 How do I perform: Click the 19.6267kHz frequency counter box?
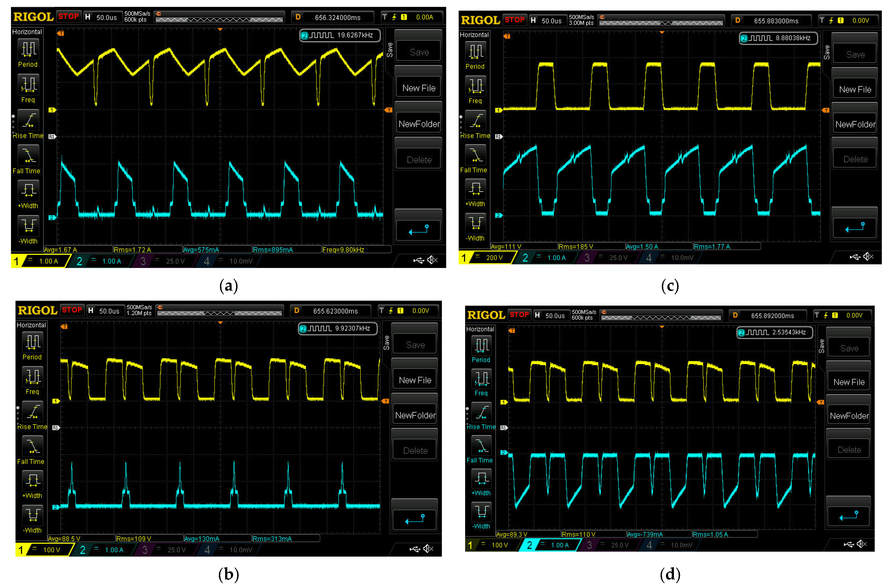340,35
